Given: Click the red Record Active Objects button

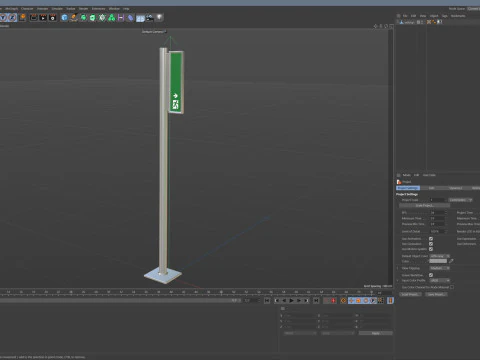Looking at the screenshot, I should coord(333,301).
